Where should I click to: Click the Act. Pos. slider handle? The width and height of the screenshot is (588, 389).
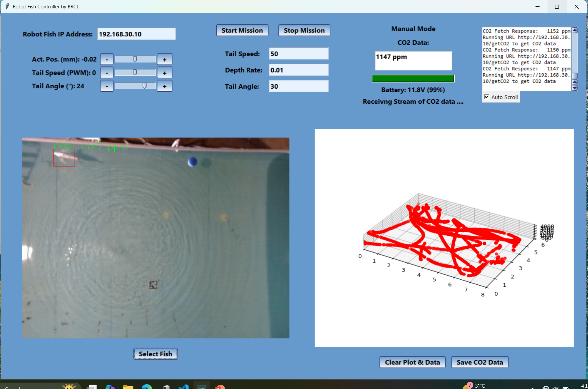[135, 59]
